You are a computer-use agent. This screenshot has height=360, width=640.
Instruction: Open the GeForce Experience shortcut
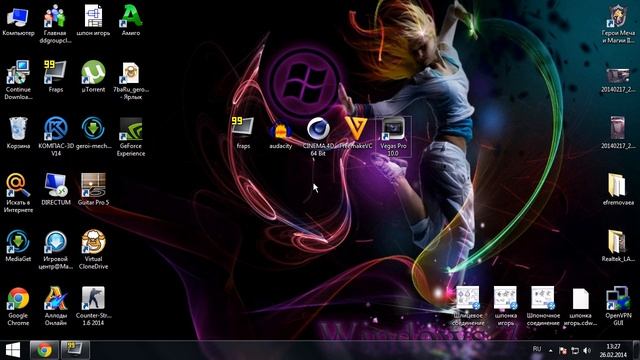pyautogui.click(x=131, y=136)
